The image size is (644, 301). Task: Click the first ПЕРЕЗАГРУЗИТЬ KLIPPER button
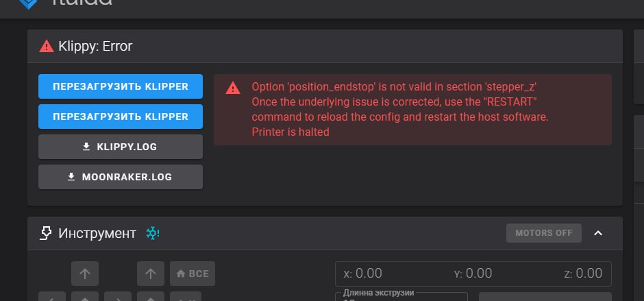(x=121, y=86)
